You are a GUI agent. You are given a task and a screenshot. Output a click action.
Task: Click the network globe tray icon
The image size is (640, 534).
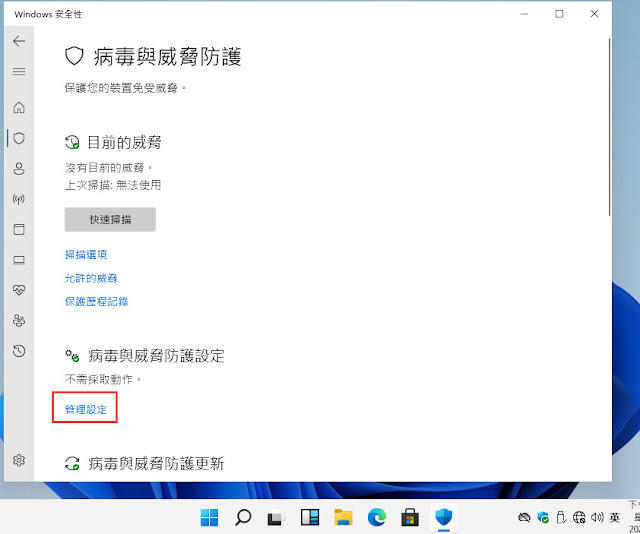579,518
